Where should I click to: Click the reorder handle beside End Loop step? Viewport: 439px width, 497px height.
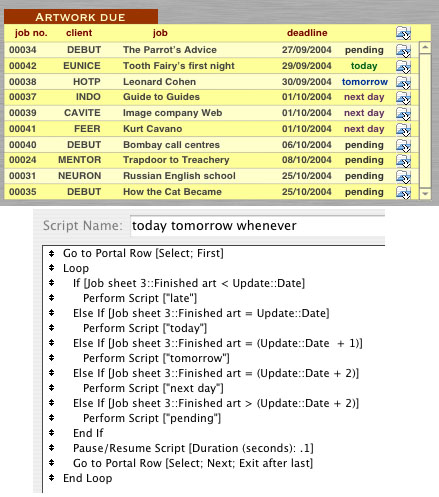click(x=51, y=478)
